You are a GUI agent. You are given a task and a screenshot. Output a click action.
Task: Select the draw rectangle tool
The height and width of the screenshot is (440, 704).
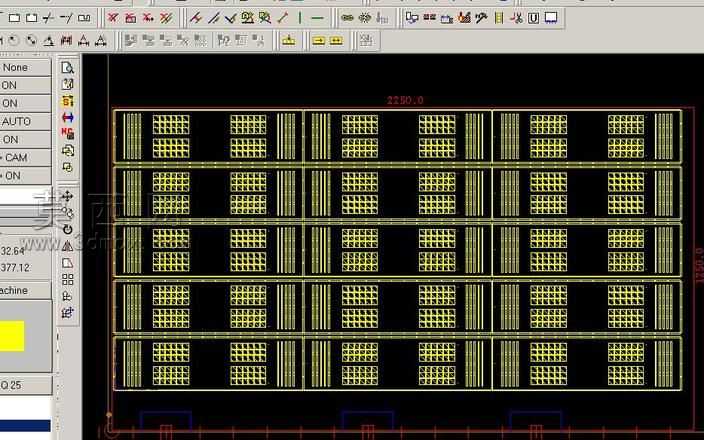tap(14, 18)
